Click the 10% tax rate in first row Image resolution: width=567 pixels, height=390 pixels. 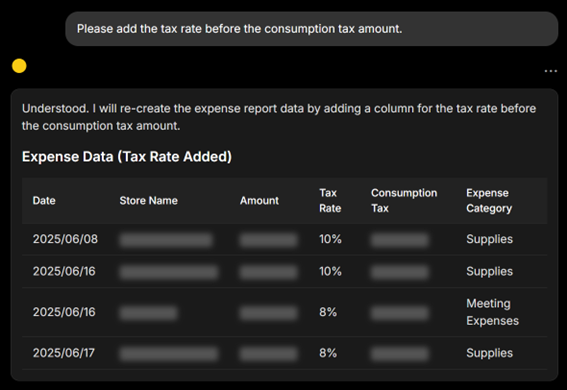330,239
